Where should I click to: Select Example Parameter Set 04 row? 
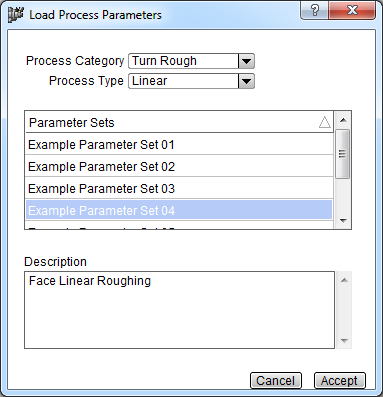(x=179, y=211)
